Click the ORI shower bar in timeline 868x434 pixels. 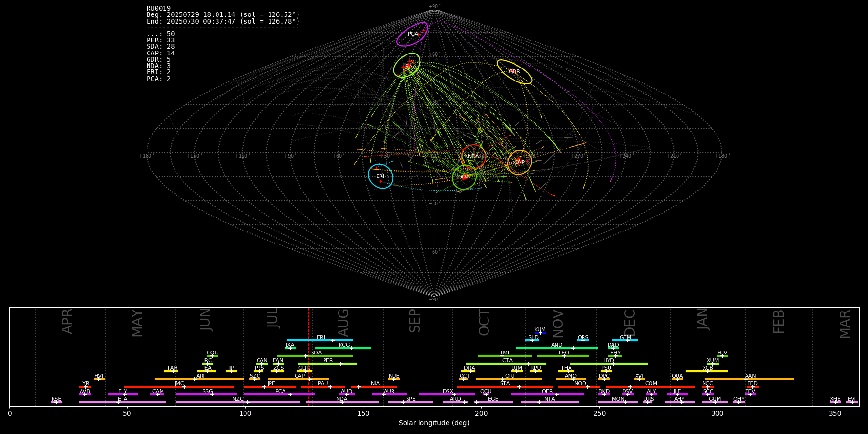point(509,379)
